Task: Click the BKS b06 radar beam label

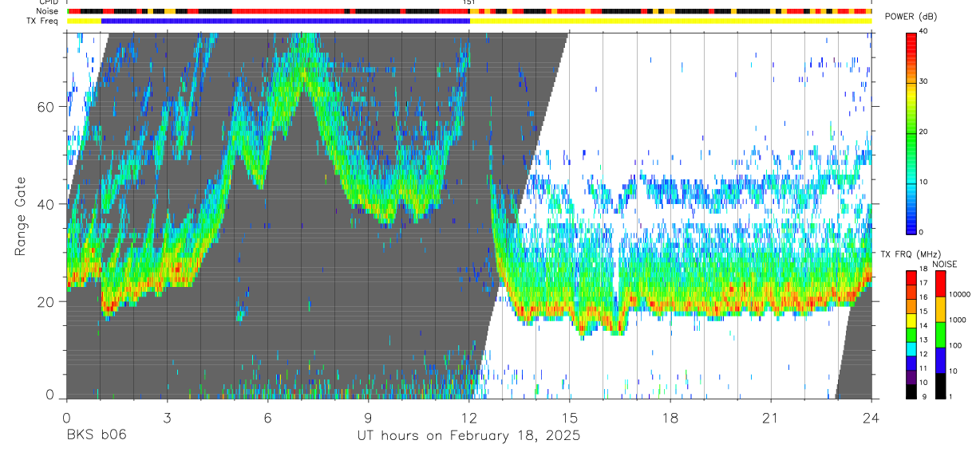Action: (96, 435)
